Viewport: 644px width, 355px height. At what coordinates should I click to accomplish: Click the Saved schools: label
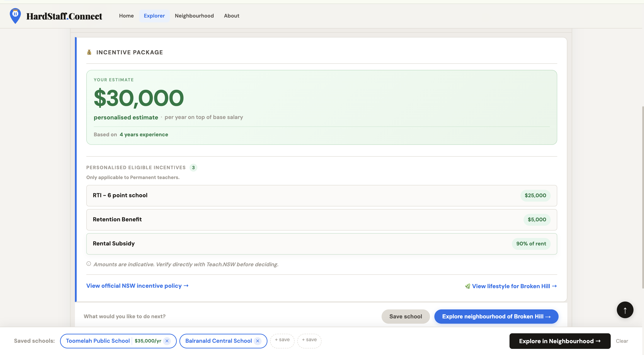tap(34, 341)
